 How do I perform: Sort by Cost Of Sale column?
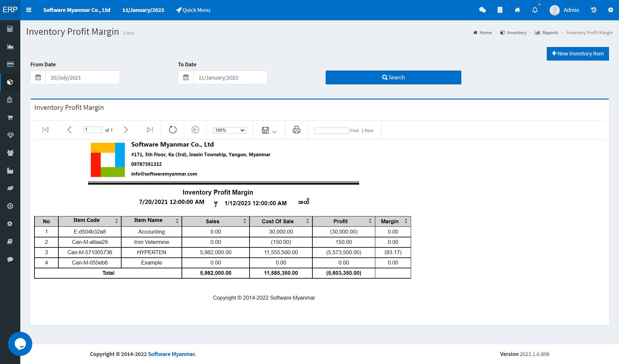[x=308, y=221]
